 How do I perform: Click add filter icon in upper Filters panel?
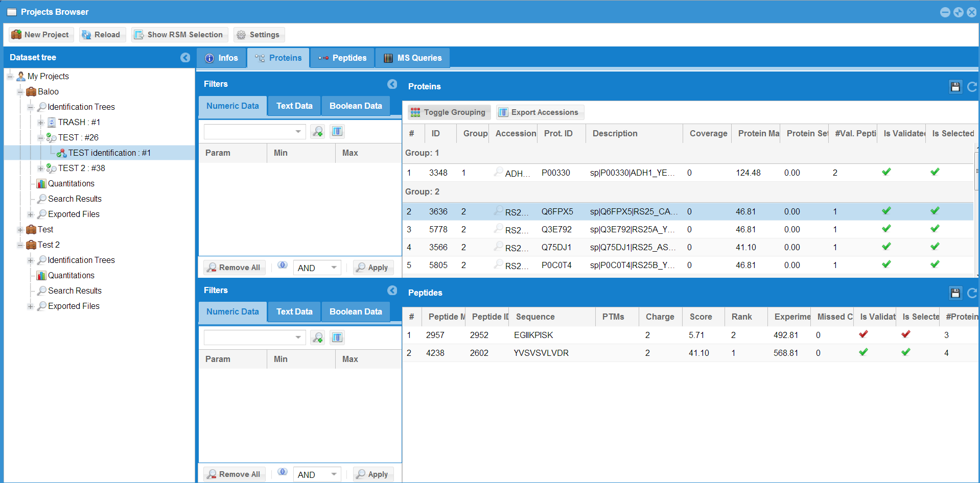coord(318,132)
